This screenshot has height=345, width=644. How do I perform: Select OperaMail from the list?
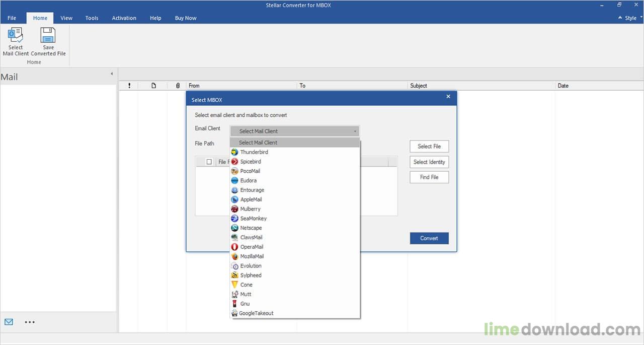click(295, 247)
